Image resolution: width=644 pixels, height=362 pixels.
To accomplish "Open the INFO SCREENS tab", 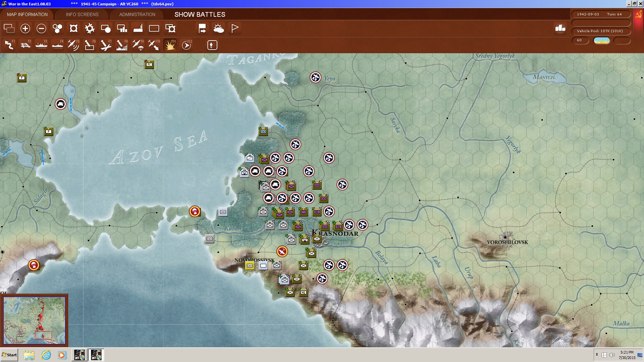I will point(82,14).
